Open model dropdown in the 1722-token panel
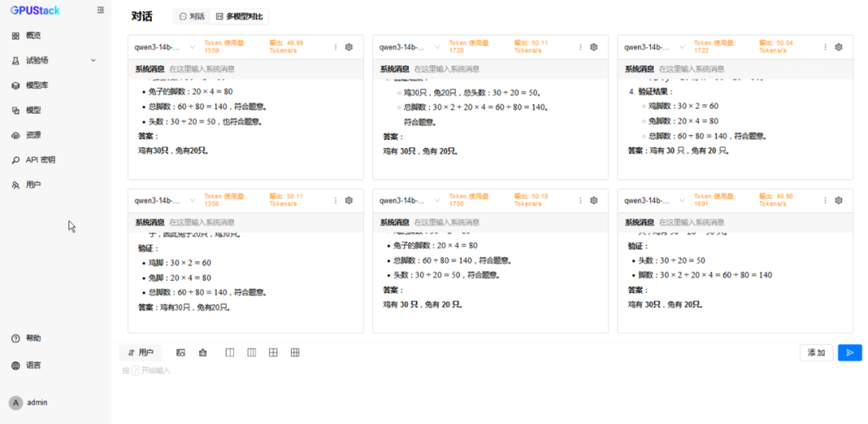 [x=655, y=47]
